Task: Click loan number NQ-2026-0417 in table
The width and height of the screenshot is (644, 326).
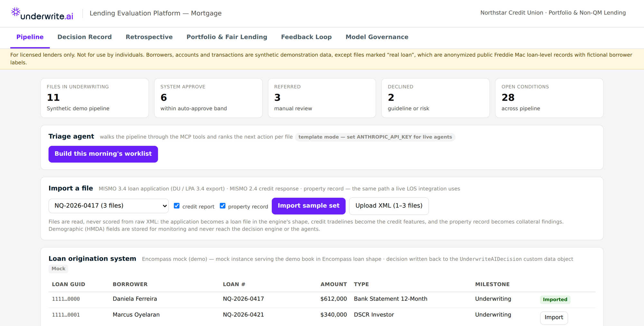Action: point(243,299)
